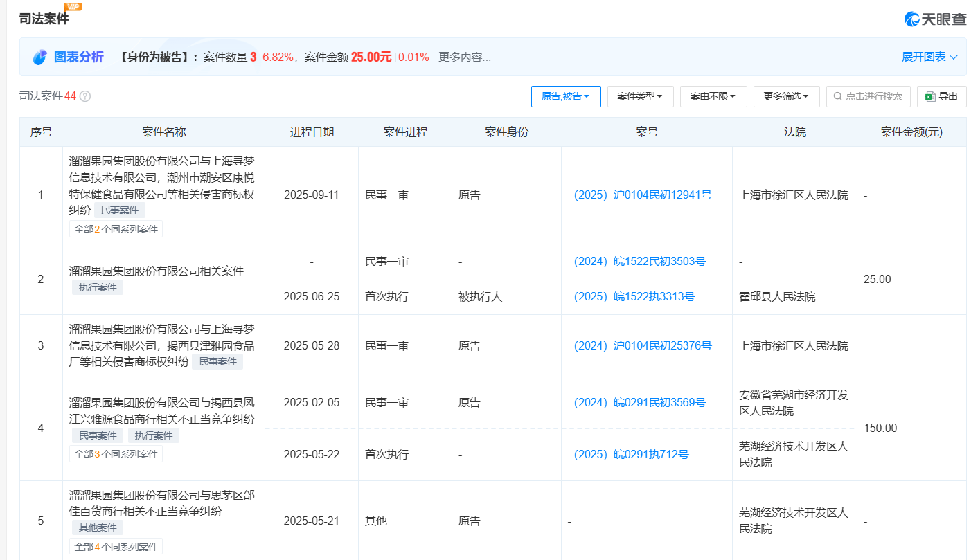Expand charts via 展开图表
The height and width of the screenshot is (560, 971).
[x=929, y=57]
